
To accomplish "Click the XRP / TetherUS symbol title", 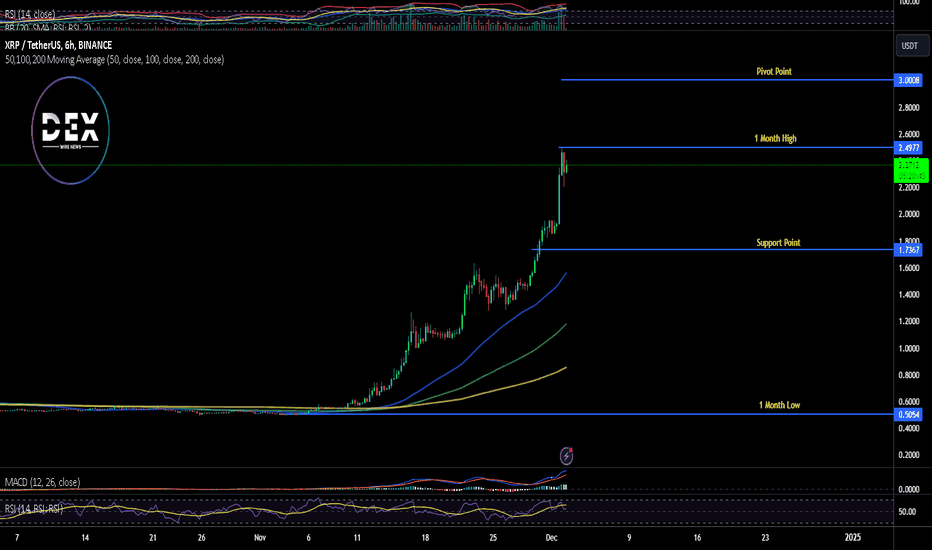I will tap(58, 45).
